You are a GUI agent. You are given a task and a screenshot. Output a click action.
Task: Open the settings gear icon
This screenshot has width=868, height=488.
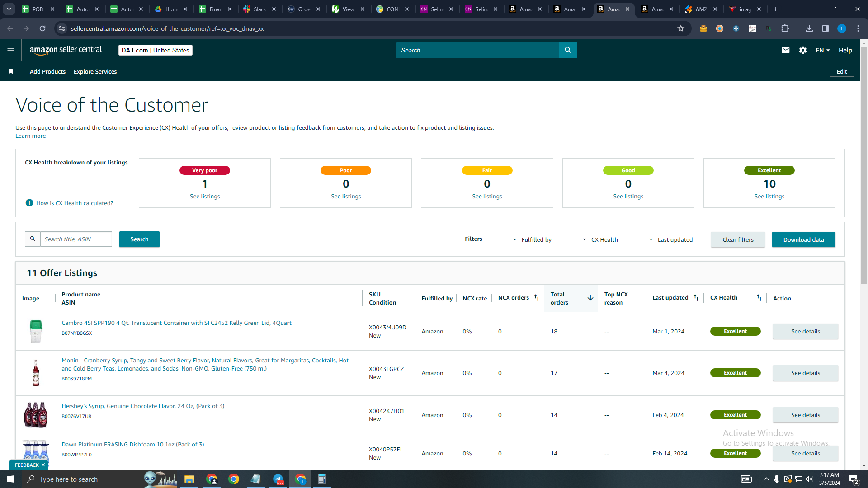[803, 50]
